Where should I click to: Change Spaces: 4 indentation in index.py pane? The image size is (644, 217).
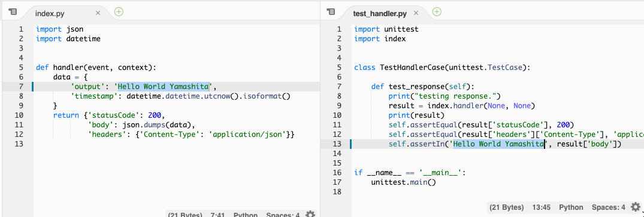pos(283,215)
